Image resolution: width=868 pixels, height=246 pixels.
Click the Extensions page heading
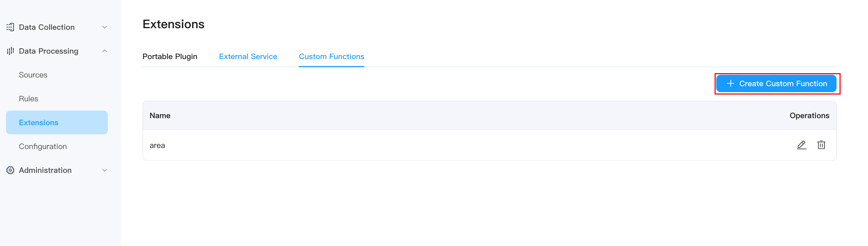pyautogui.click(x=173, y=24)
